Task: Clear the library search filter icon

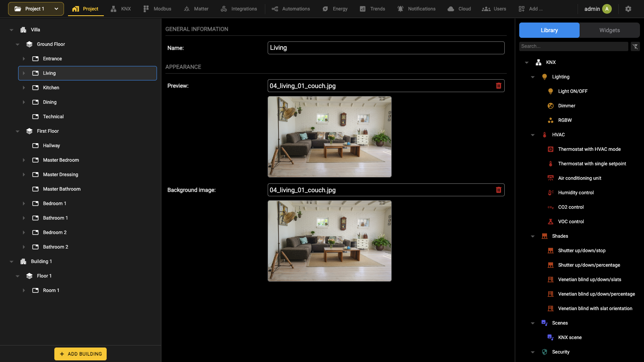Action: (x=635, y=46)
